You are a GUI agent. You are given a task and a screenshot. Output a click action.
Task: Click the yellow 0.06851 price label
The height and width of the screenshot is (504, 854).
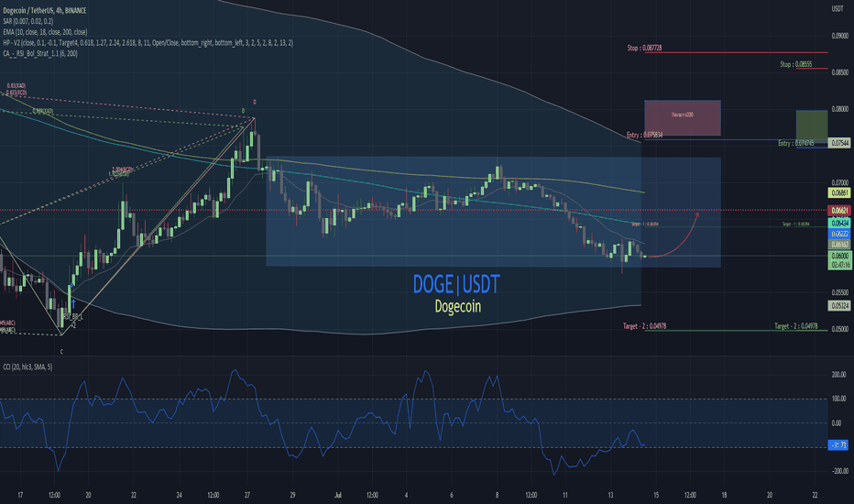point(839,192)
